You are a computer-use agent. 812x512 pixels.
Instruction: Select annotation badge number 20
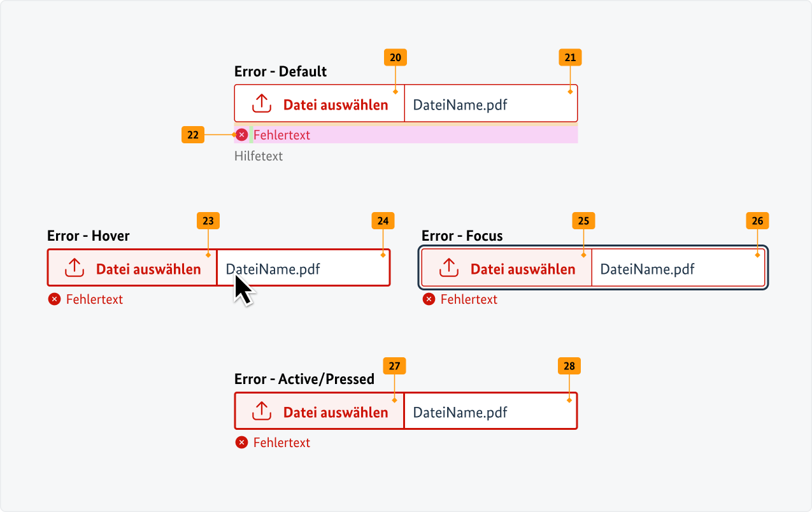(x=395, y=58)
